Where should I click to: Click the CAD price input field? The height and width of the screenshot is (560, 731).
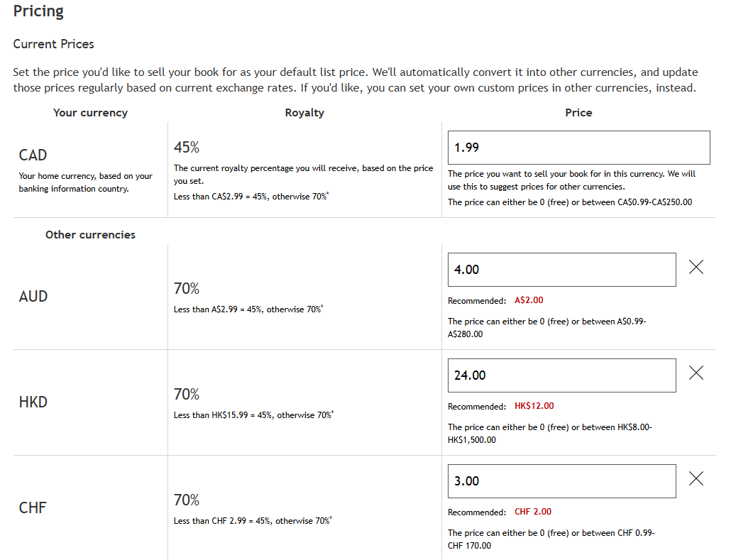coord(578,148)
